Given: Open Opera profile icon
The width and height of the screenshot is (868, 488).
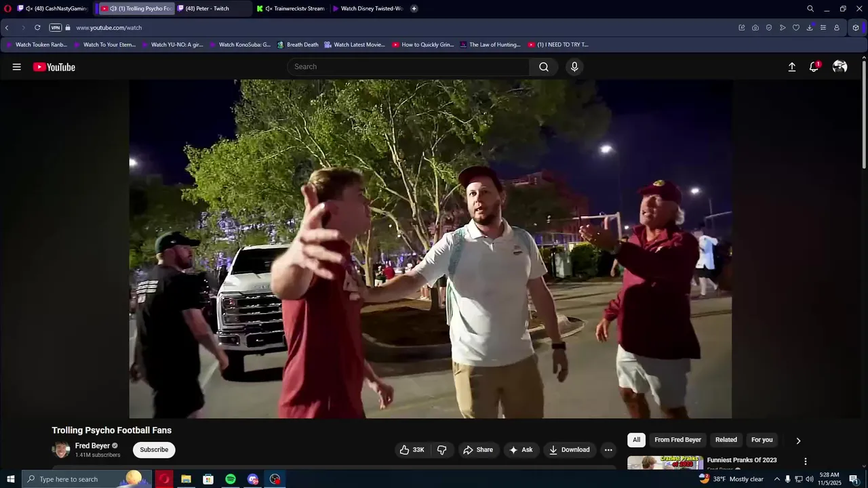Looking at the screenshot, I should point(837,28).
